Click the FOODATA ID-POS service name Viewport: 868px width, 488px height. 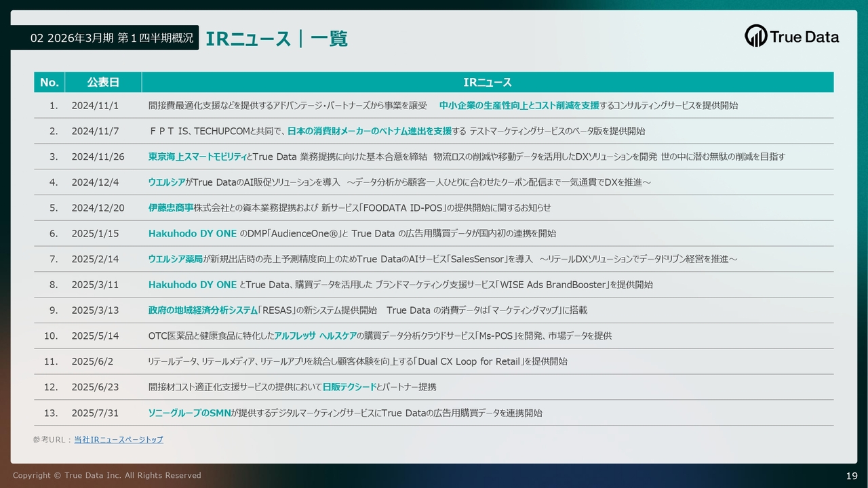coord(403,208)
